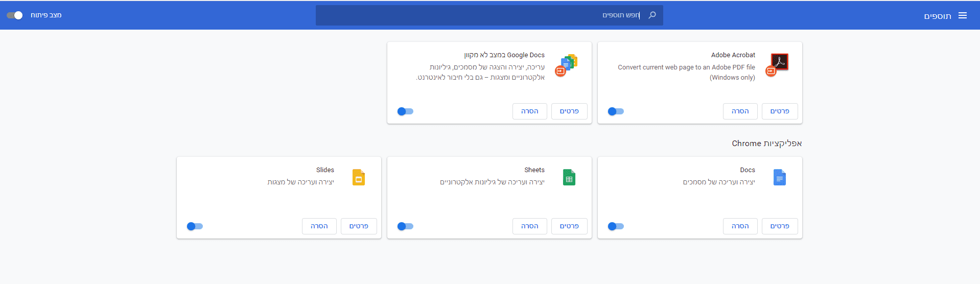Image resolution: width=980 pixels, height=284 pixels.
Task: Click the Docs app icon
Action: [x=780, y=177]
